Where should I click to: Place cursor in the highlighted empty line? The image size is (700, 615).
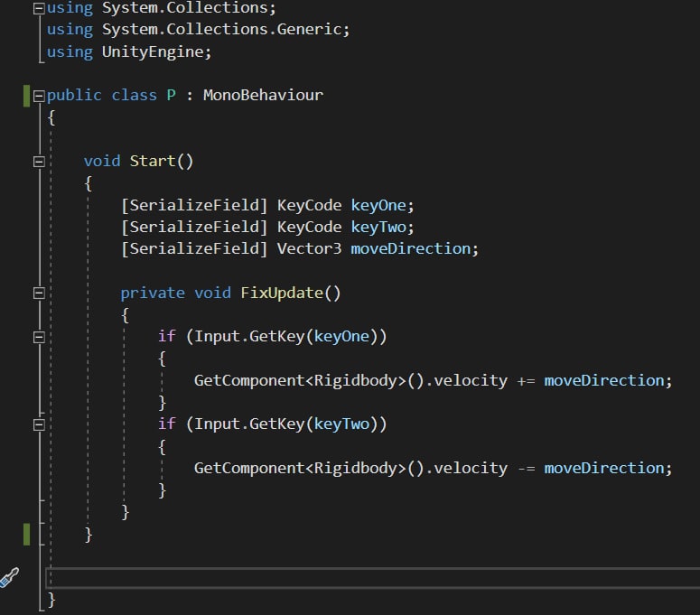pos(373,578)
